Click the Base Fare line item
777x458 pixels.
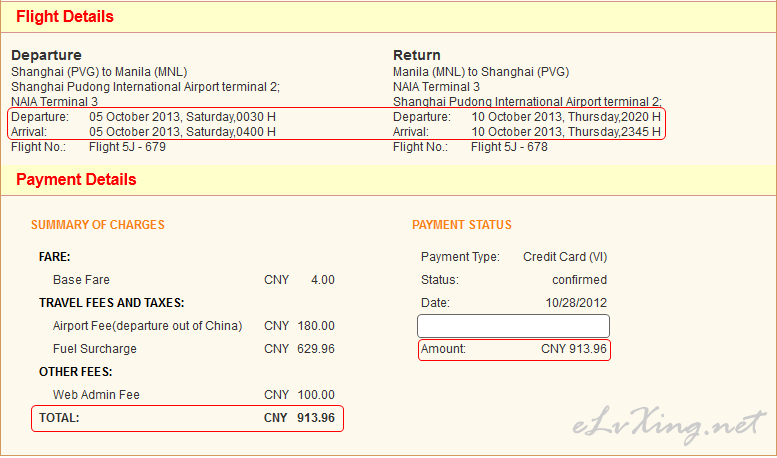tap(194, 280)
